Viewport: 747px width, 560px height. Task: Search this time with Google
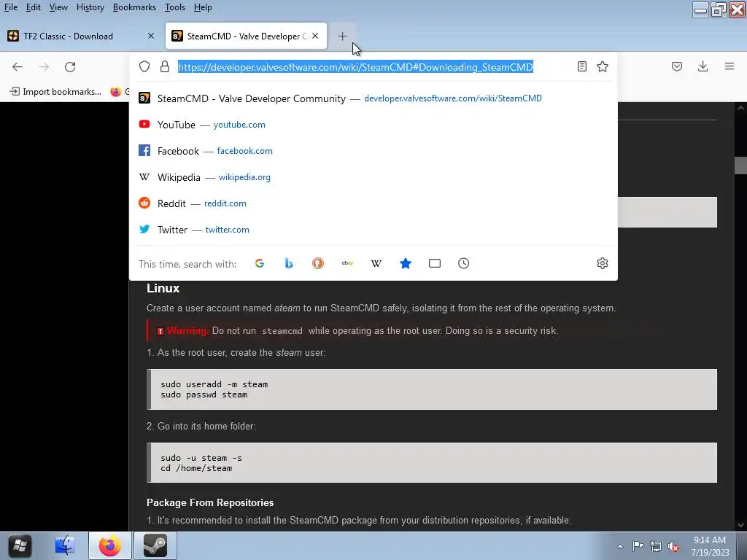coord(260,263)
